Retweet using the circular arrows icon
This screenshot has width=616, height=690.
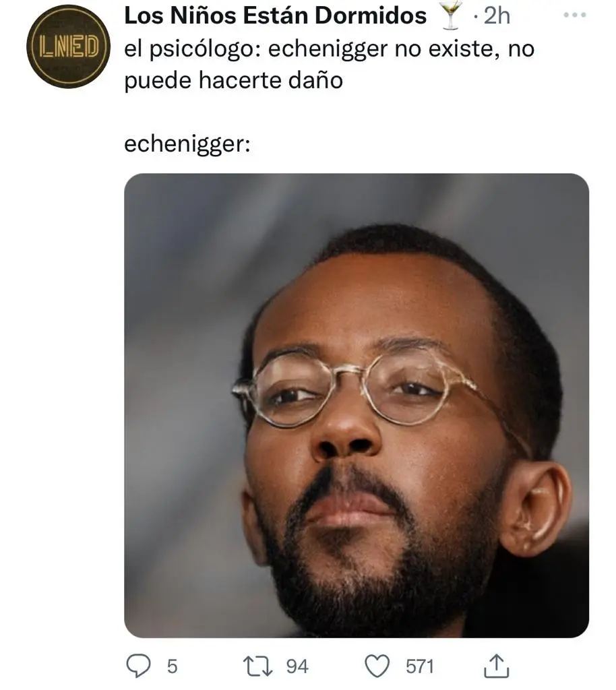(x=258, y=666)
